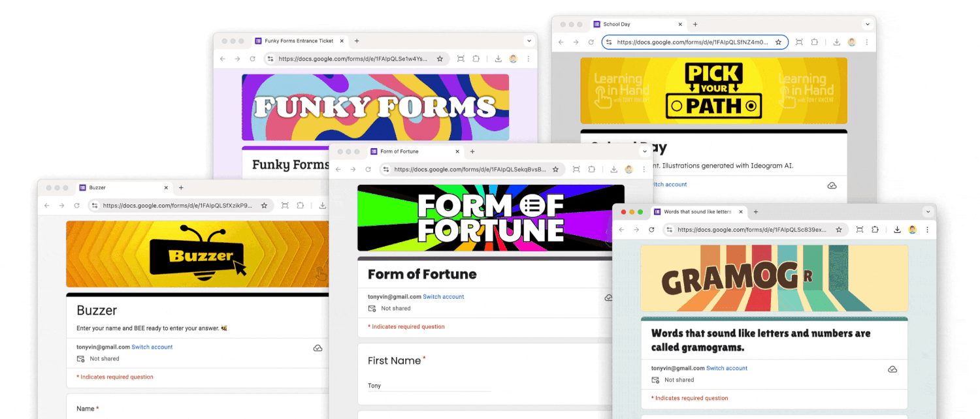Image resolution: width=980 pixels, height=419 pixels.
Task: Reload the Buzzer page
Action: [x=77, y=205]
